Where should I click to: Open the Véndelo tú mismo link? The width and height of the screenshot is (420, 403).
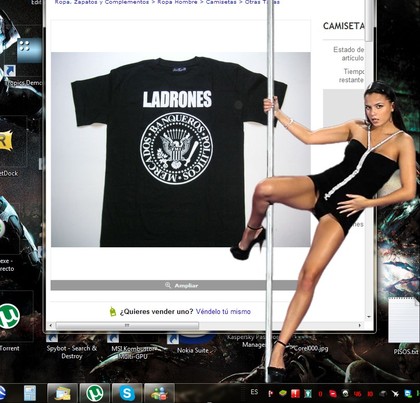[x=223, y=312]
